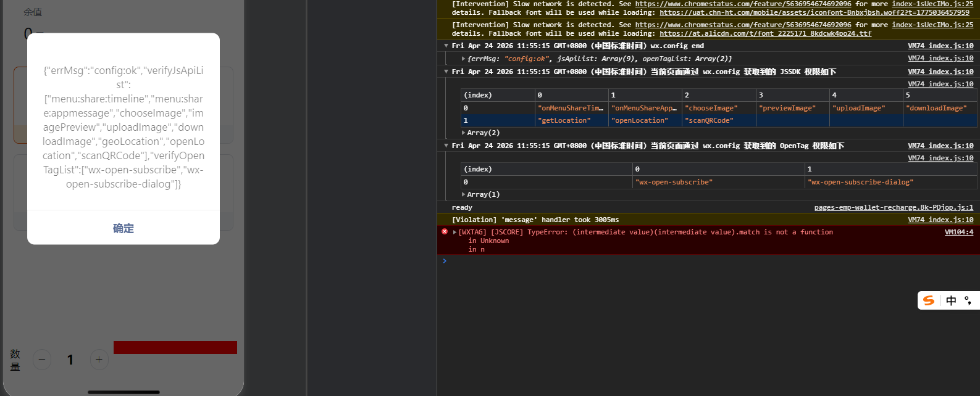
Task: Expand the Array(2) entry
Action: tap(464, 133)
